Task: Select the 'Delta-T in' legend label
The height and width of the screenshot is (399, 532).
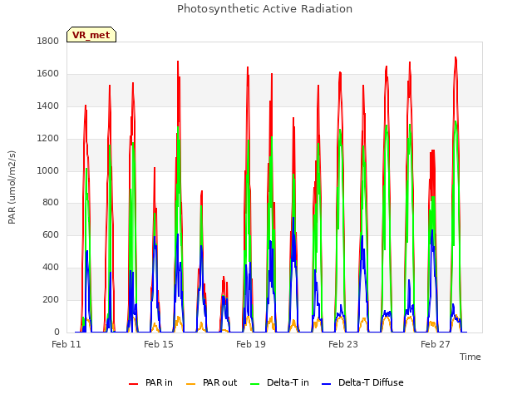Action: click(x=288, y=382)
